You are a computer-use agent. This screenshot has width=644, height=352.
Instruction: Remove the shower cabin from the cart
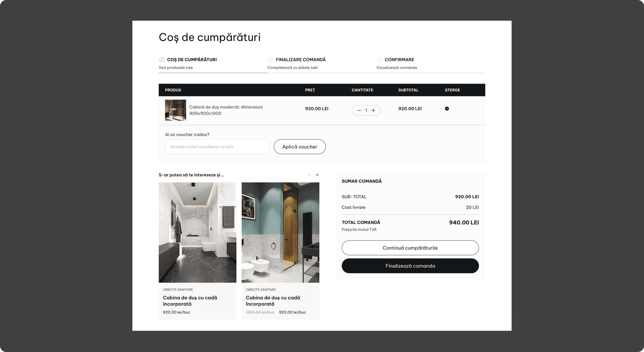click(447, 109)
